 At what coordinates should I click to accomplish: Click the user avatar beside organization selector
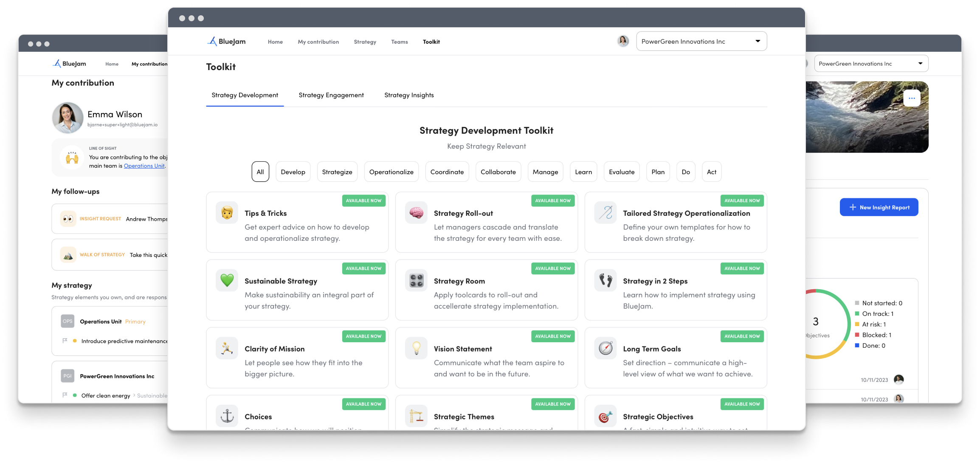coord(623,41)
